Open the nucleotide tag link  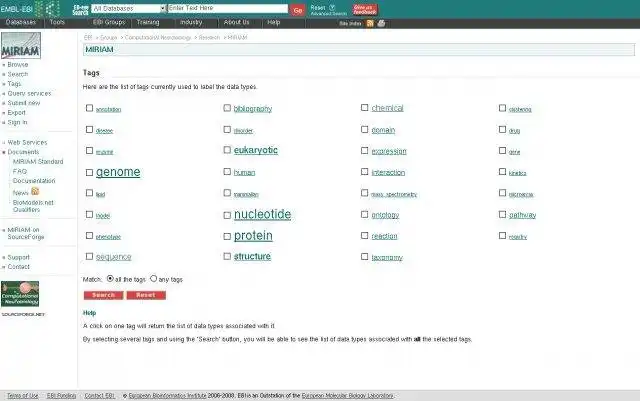click(262, 214)
